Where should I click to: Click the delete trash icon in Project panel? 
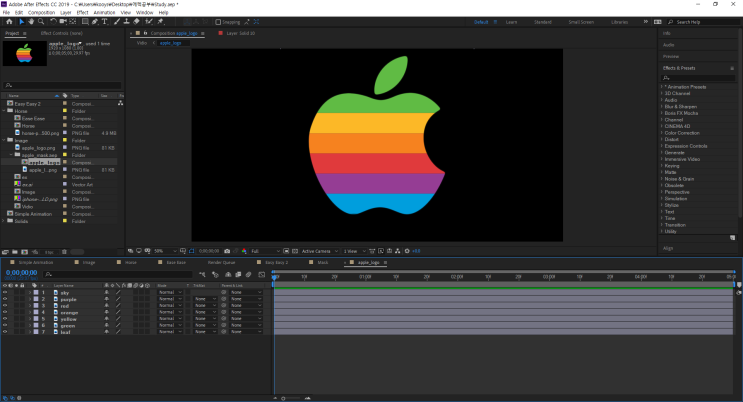tap(64, 252)
